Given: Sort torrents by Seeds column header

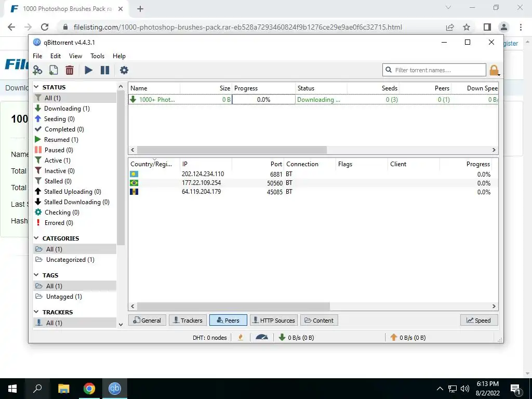Looking at the screenshot, I should point(373,88).
